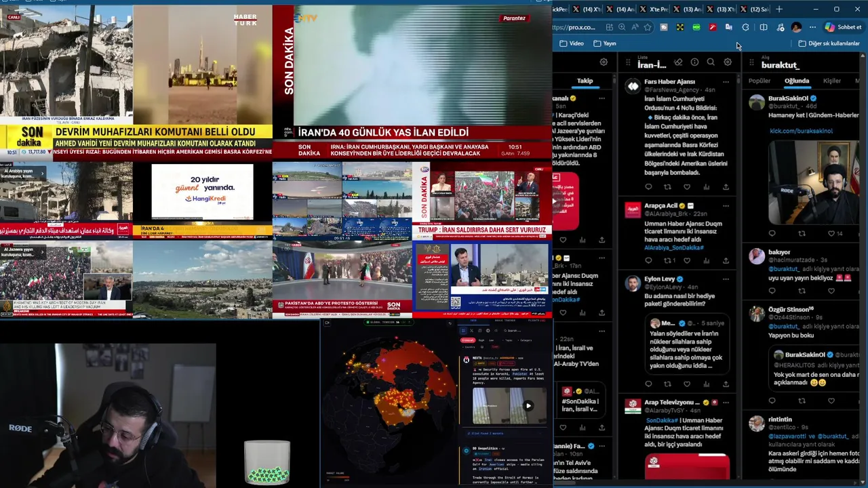Click the red extension icon in browser toolbar
The image size is (868, 488).
click(712, 27)
